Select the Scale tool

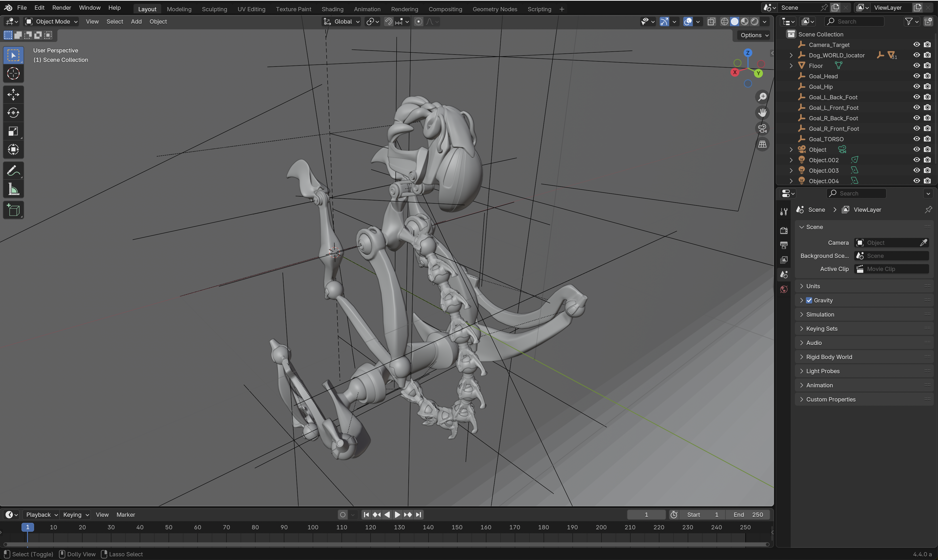point(13,131)
